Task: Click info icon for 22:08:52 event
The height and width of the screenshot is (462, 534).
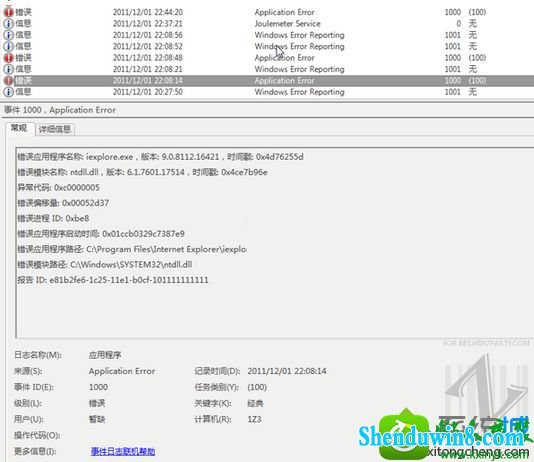Action: click(9, 46)
